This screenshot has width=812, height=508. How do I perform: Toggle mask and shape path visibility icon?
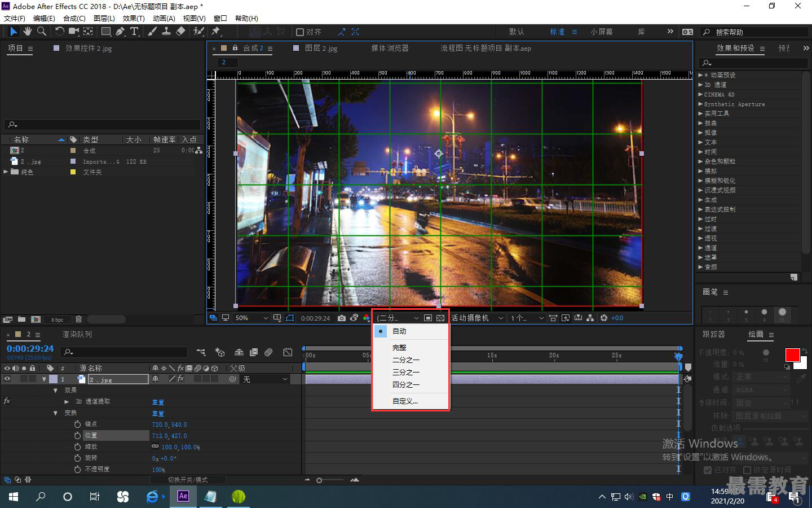290,318
